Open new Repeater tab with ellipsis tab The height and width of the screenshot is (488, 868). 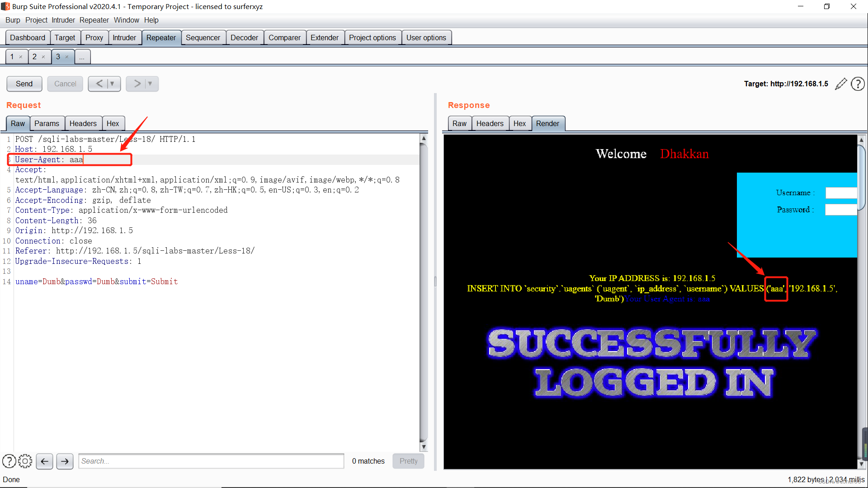pos(82,57)
